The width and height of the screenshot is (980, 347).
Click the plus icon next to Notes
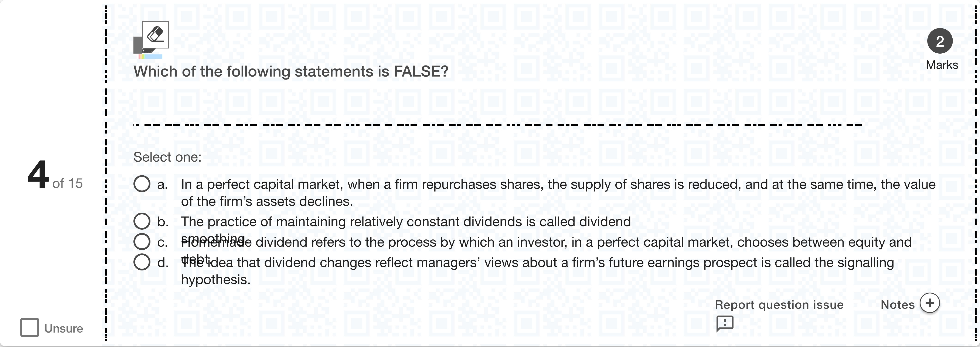tap(929, 303)
